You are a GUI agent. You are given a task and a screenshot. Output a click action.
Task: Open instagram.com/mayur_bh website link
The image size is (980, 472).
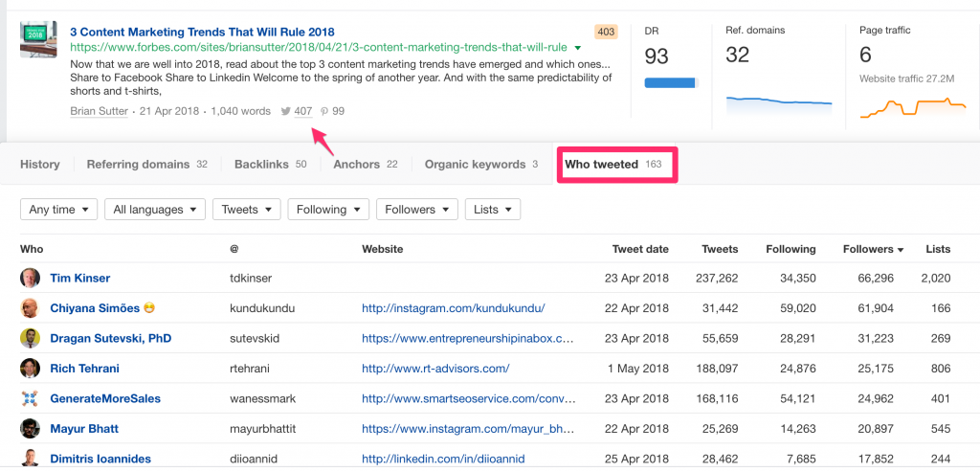click(x=468, y=429)
